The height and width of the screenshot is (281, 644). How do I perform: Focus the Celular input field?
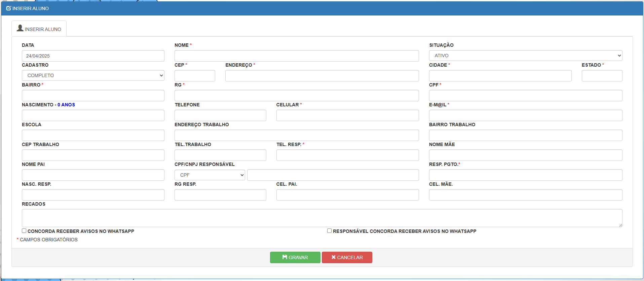pyautogui.click(x=347, y=115)
